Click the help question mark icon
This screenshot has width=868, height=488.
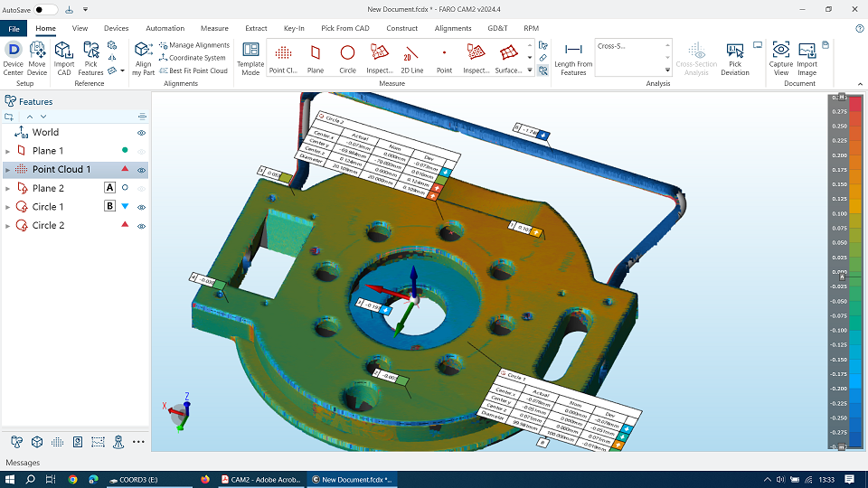click(860, 28)
